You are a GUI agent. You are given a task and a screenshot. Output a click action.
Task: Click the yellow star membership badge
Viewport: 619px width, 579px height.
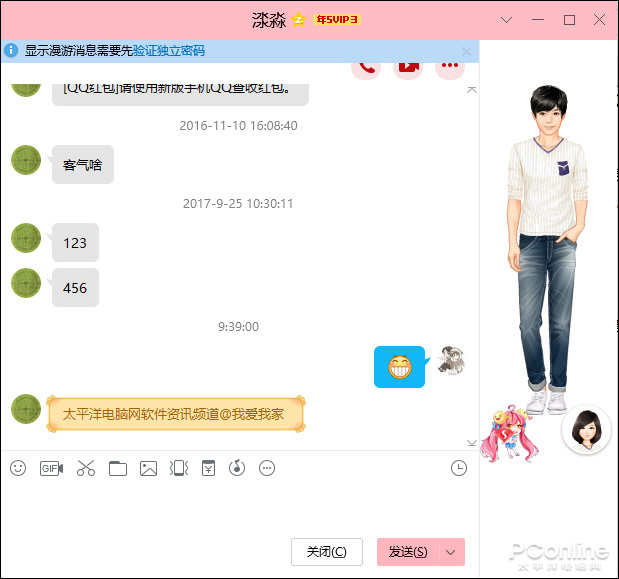[299, 19]
